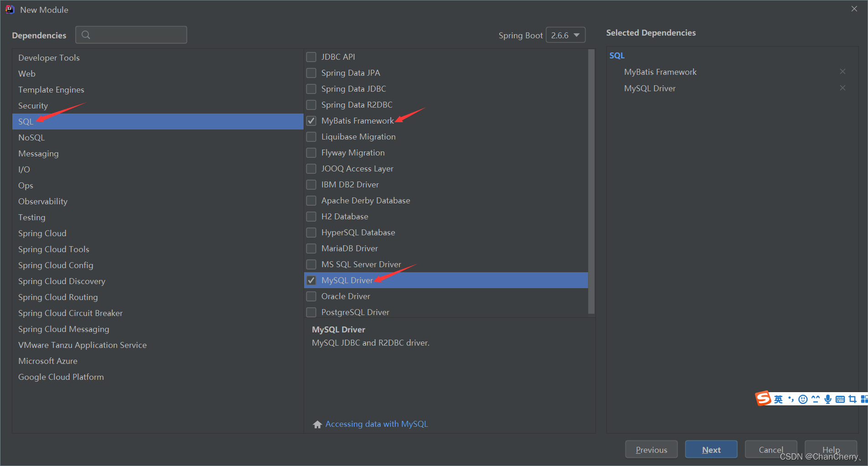Click the dependency list vertical scrollbar
The width and height of the screenshot is (868, 466).
tap(591, 182)
